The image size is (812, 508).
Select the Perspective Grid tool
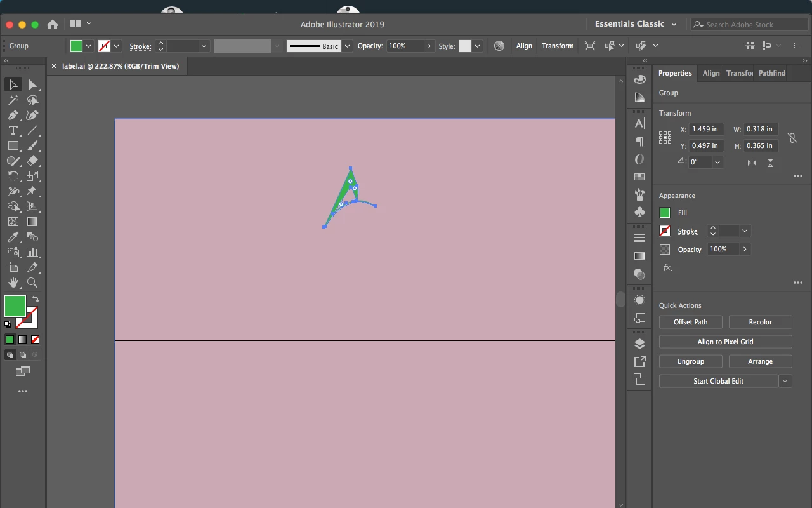click(x=32, y=206)
